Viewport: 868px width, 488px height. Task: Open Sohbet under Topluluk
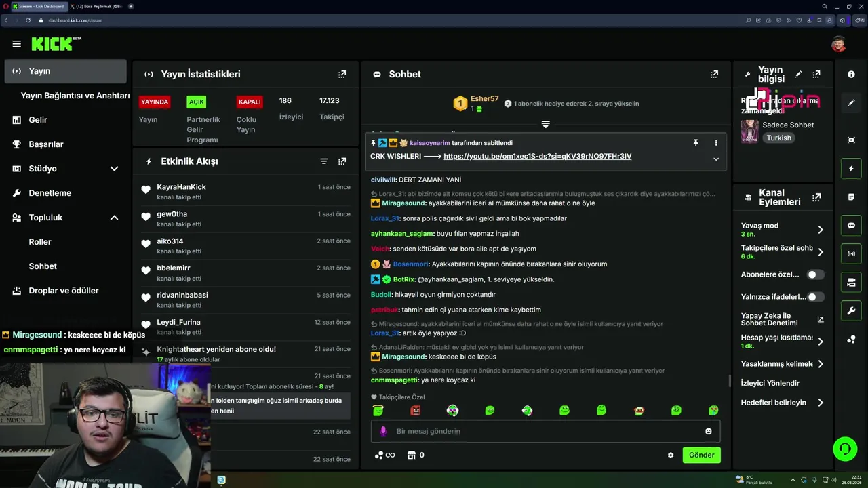coord(43,266)
